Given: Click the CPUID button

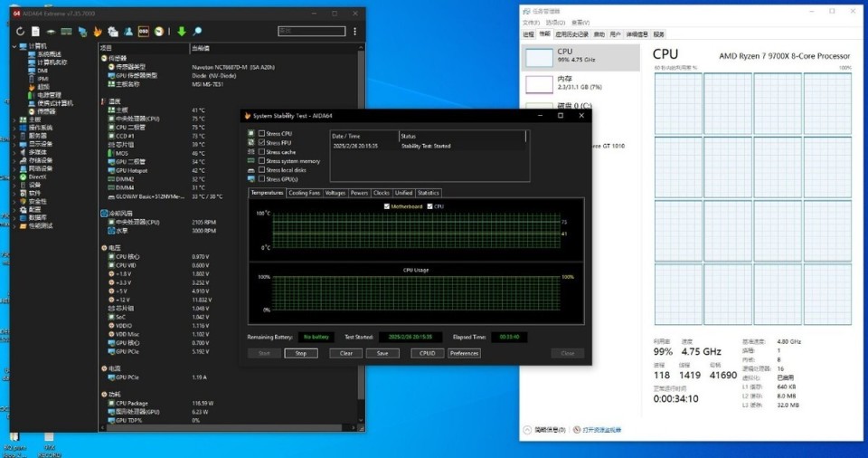Looking at the screenshot, I should pos(428,353).
